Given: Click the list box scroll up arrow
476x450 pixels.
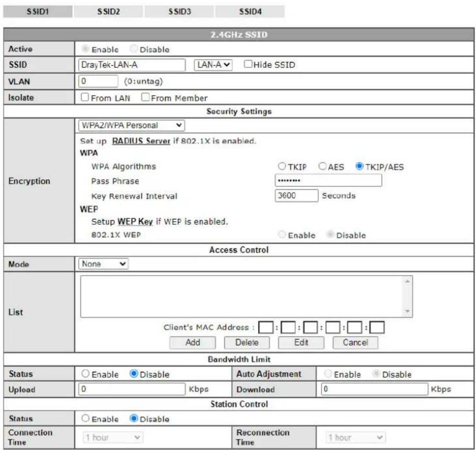Looking at the screenshot, I should tap(407, 281).
